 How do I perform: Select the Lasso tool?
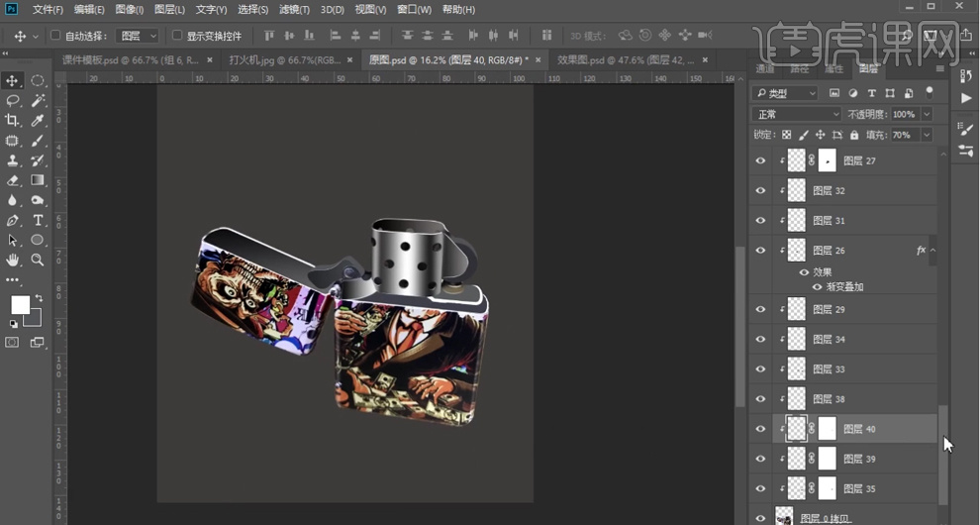point(13,101)
